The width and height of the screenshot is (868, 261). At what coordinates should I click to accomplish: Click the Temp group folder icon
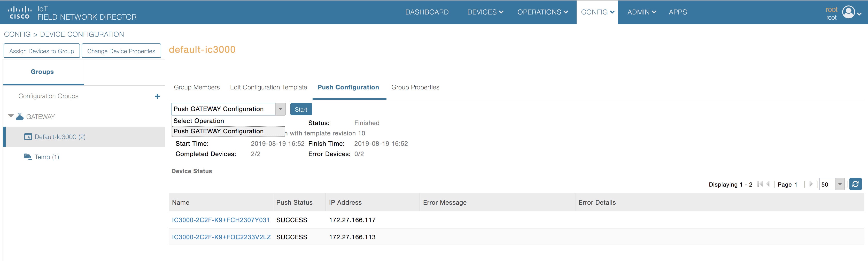[x=28, y=156]
